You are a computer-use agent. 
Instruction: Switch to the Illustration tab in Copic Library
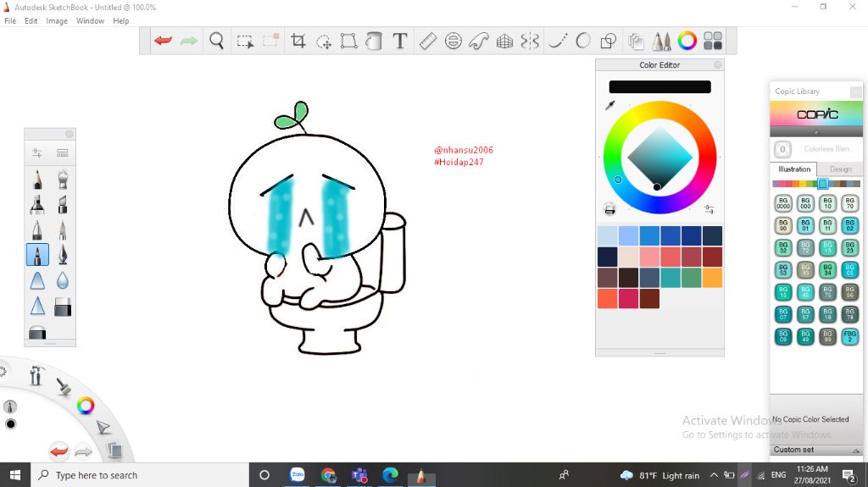pos(793,169)
